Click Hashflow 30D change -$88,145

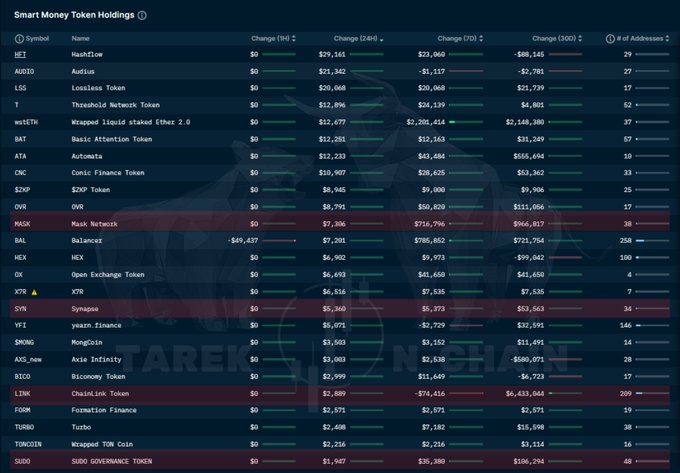(529, 55)
